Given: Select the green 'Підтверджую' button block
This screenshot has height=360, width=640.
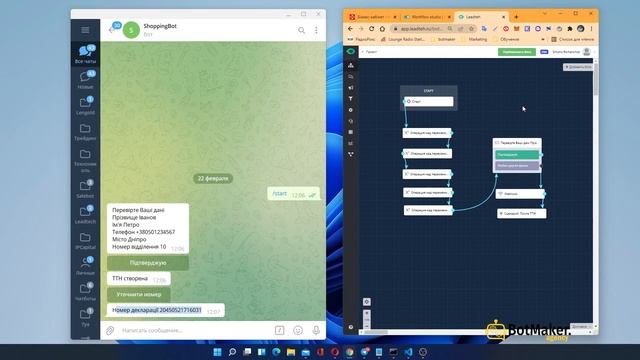Looking at the screenshot, I should click(517, 155).
